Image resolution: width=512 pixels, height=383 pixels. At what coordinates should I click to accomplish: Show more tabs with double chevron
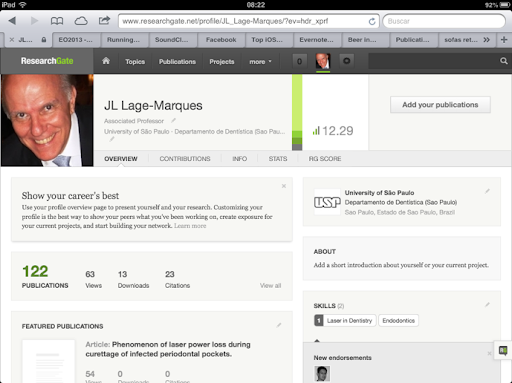[x=487, y=40]
